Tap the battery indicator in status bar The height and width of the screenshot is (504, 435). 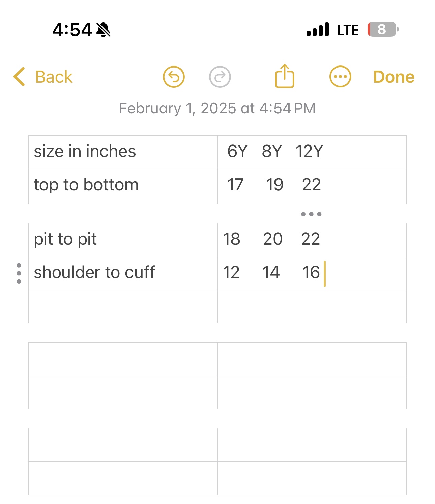(x=383, y=29)
